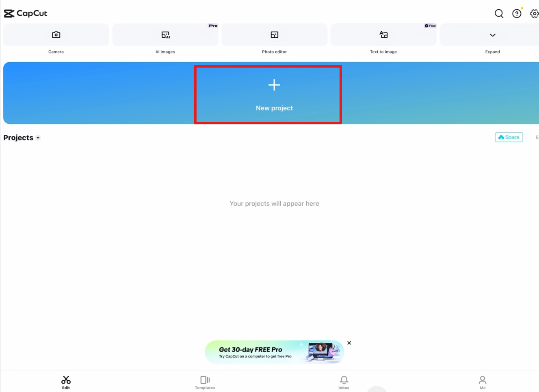This screenshot has height=392, width=539.
Task: Open the Text to image tool
Action: click(x=383, y=34)
